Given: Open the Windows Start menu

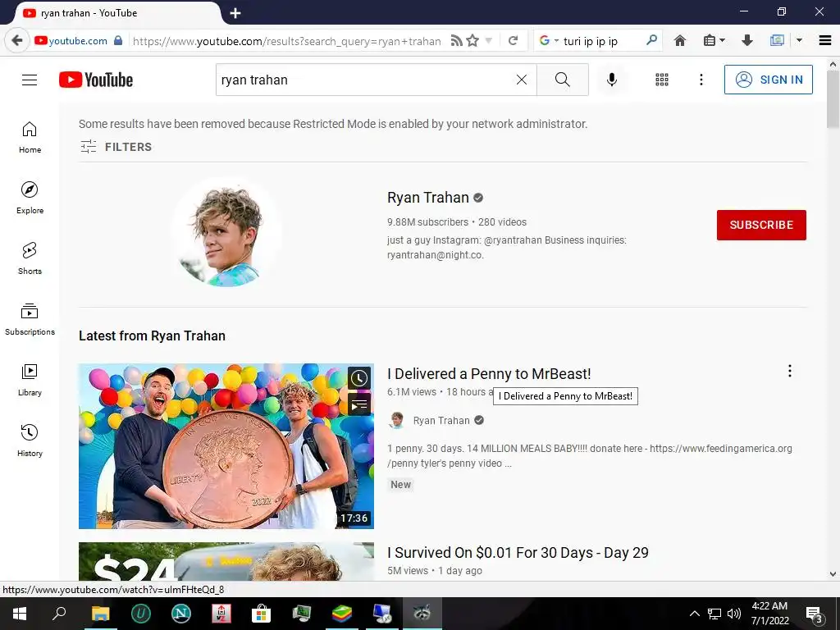Looking at the screenshot, I should tap(20, 614).
